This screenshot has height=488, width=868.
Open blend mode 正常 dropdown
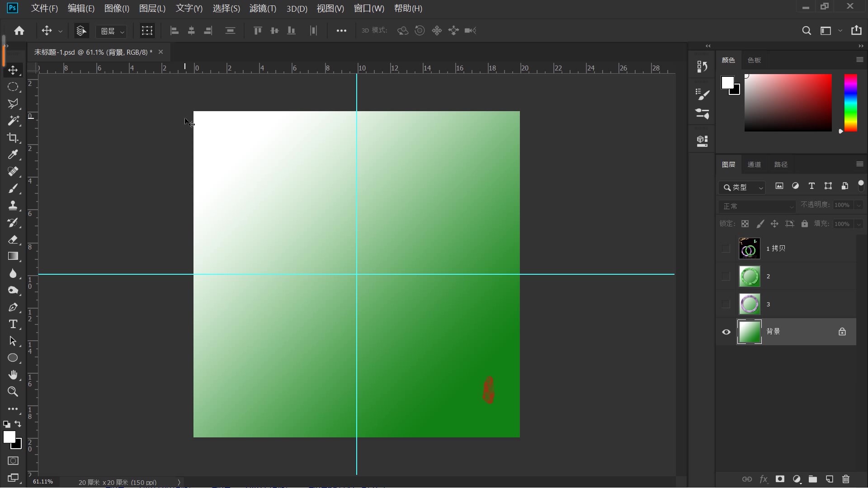[x=757, y=206]
